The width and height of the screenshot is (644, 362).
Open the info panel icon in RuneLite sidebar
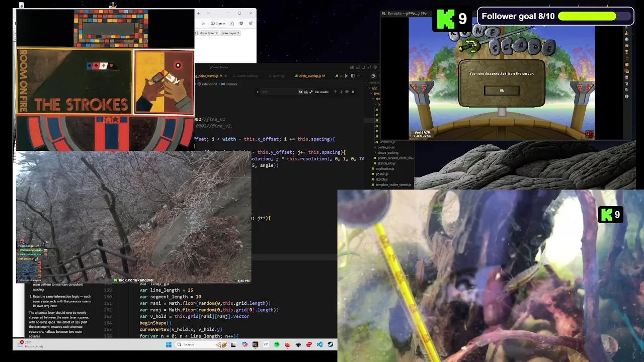[x=626, y=97]
